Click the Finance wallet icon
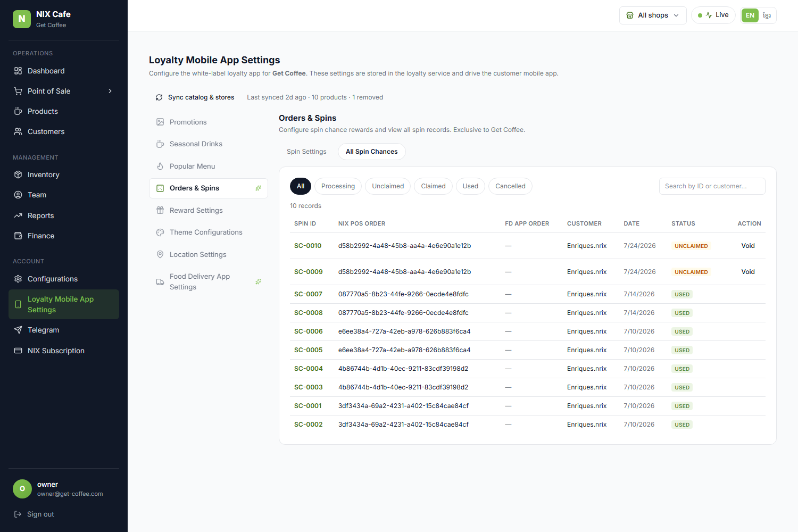Screen dimensions: 798x532 point(18,236)
